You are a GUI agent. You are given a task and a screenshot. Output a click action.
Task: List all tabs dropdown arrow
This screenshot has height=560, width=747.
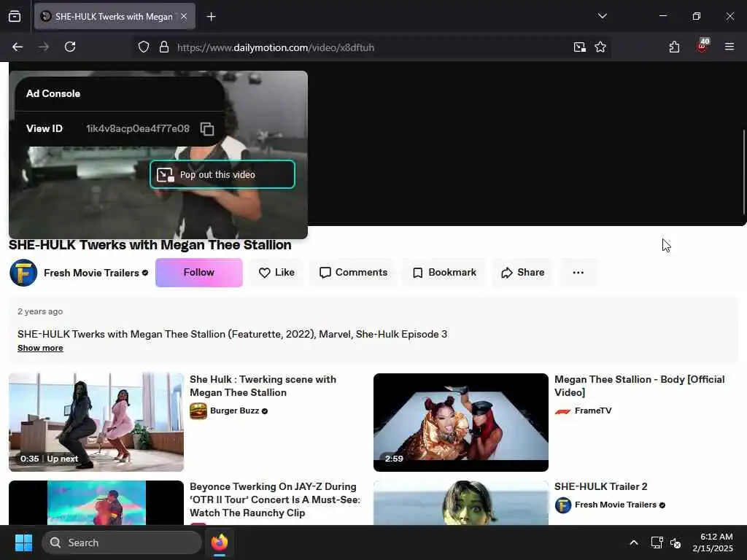pyautogui.click(x=603, y=16)
